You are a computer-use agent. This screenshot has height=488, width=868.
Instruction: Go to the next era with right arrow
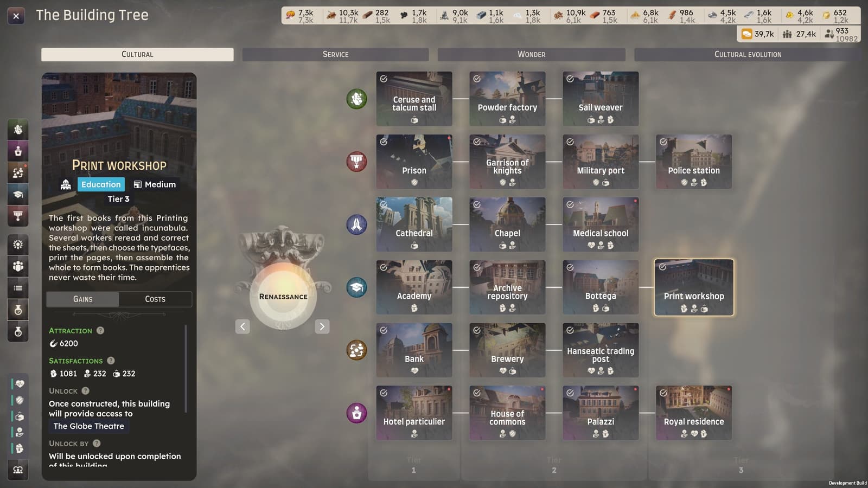click(x=322, y=326)
